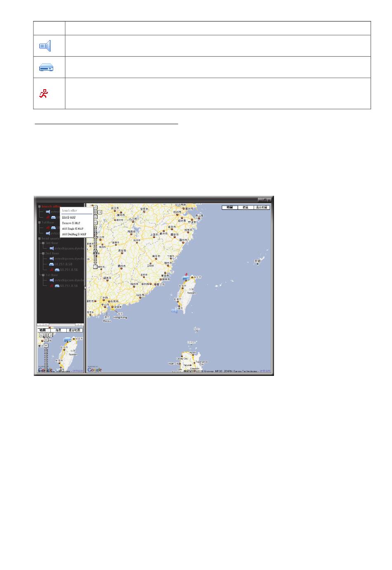The image size is (392, 570).
Task: Click the DVR device icon in the legend table
Action: pos(47,68)
